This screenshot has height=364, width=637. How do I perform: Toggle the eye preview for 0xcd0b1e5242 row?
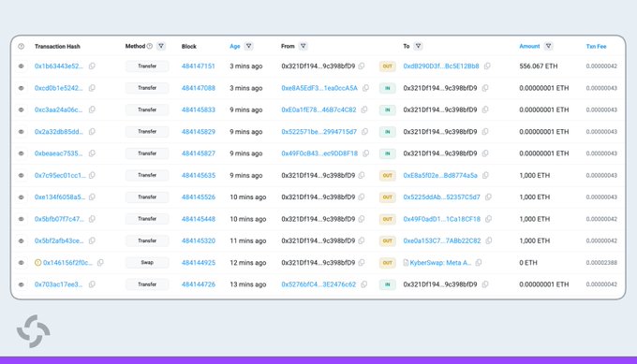[x=22, y=88]
